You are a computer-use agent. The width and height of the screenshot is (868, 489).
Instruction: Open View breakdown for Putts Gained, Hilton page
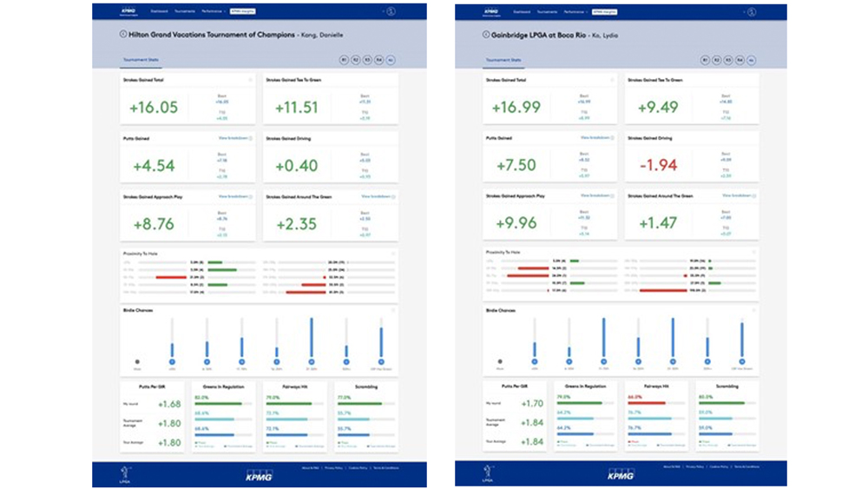pyautogui.click(x=234, y=138)
